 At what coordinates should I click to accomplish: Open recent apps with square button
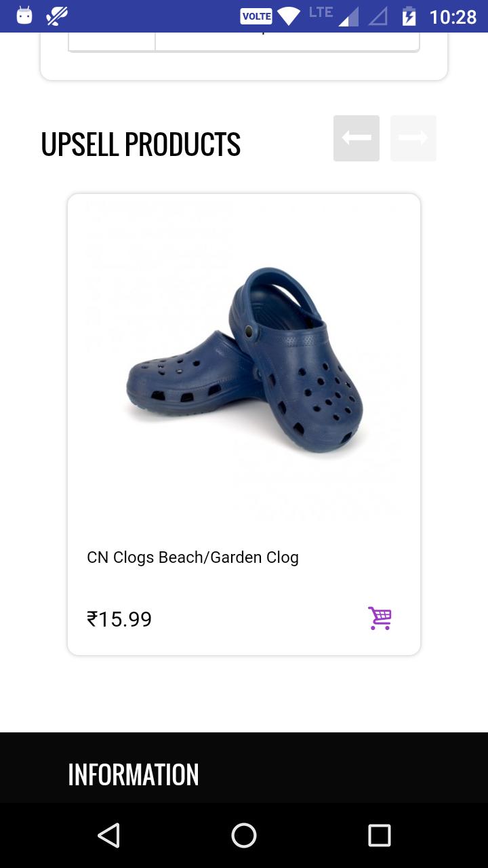pyautogui.click(x=380, y=835)
